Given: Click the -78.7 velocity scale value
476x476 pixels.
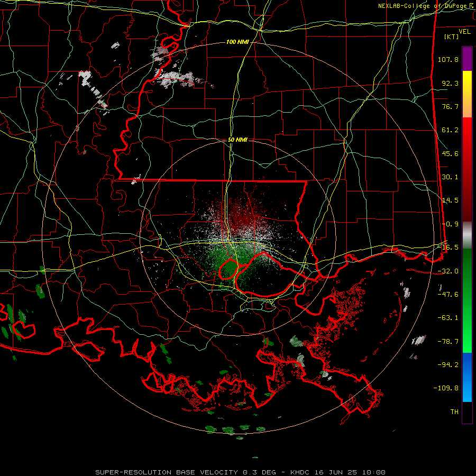Looking at the screenshot, I should 448,342.
